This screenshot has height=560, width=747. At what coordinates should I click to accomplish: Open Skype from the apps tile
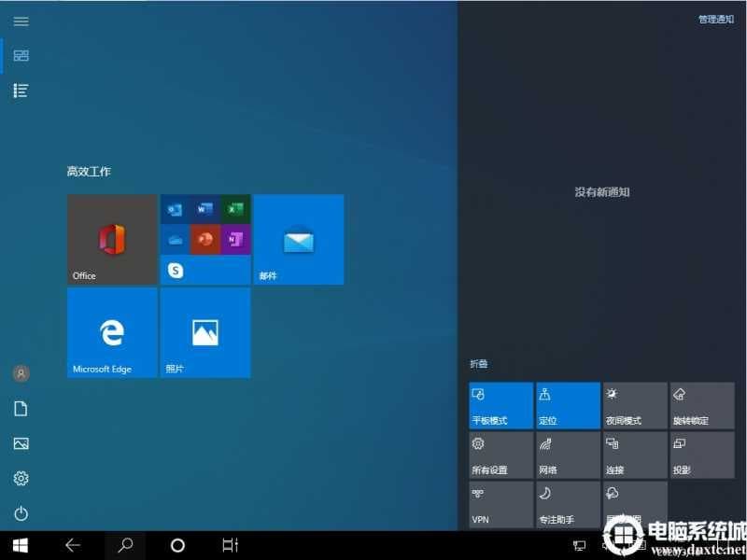click(176, 270)
